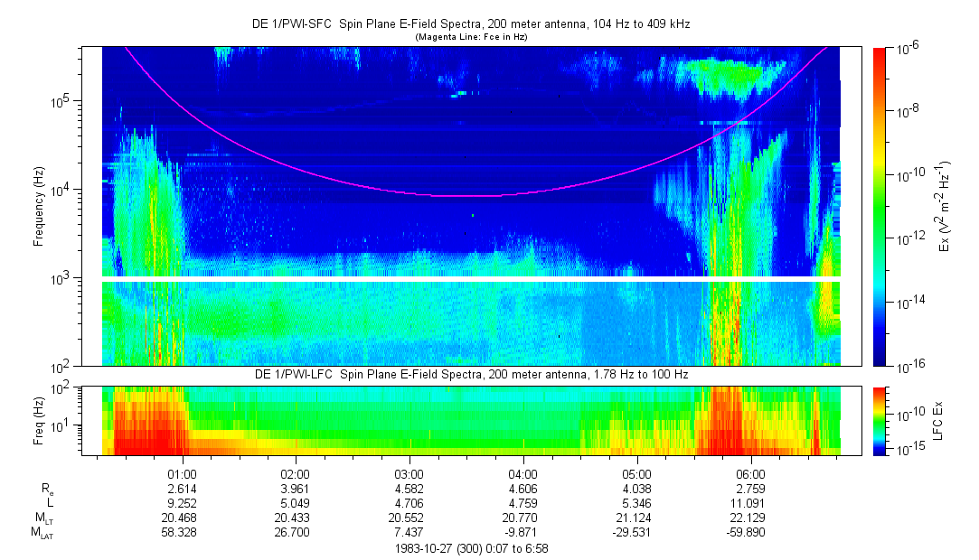979x560 pixels.
Task: Click the MLT value 21.124
Action: coord(636,518)
